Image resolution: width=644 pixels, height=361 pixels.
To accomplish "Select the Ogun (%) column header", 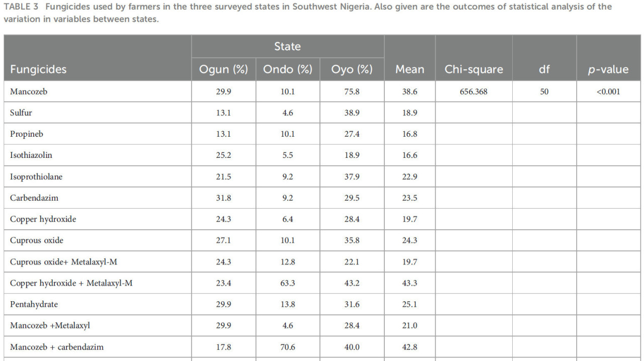I will (x=223, y=69).
